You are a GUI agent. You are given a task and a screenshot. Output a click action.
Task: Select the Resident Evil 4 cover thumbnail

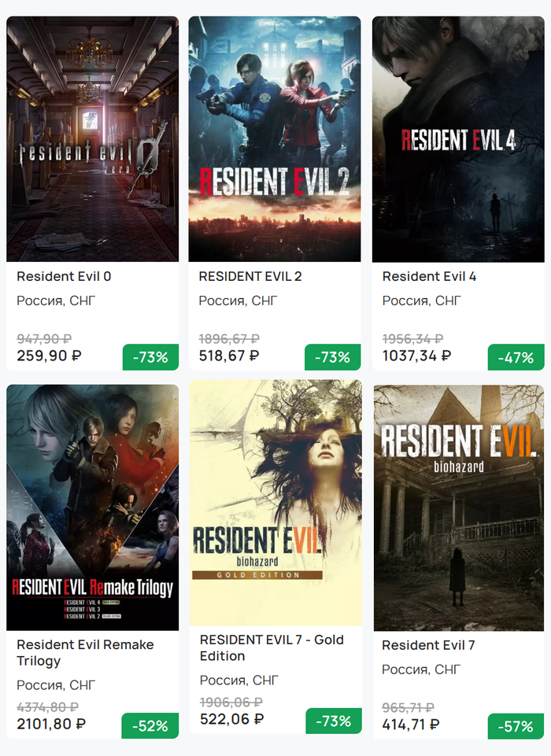point(458,139)
